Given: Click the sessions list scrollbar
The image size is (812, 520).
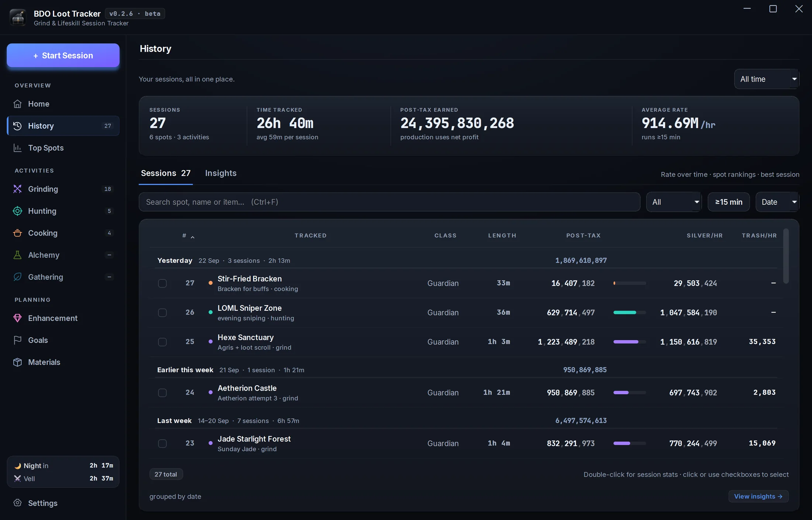Looking at the screenshot, I should coord(786,256).
